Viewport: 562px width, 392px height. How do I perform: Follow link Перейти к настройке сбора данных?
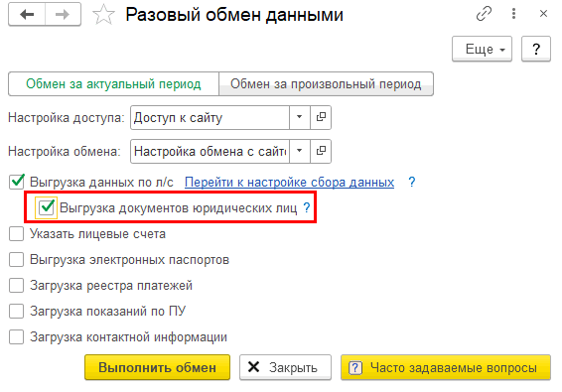tap(289, 183)
